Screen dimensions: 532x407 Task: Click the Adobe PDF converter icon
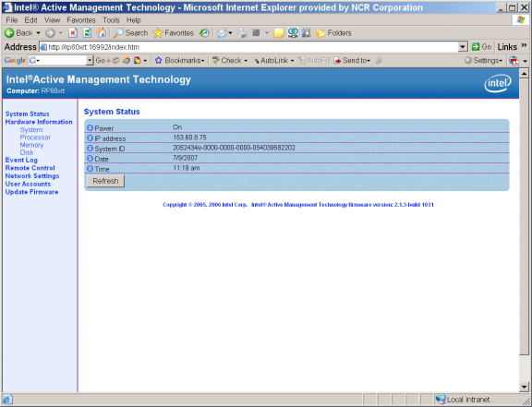pos(514,61)
